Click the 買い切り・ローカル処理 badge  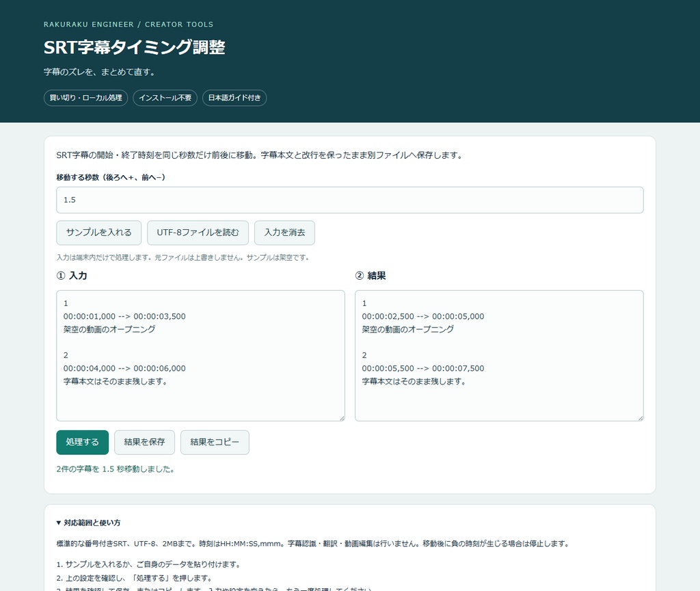[x=85, y=98]
